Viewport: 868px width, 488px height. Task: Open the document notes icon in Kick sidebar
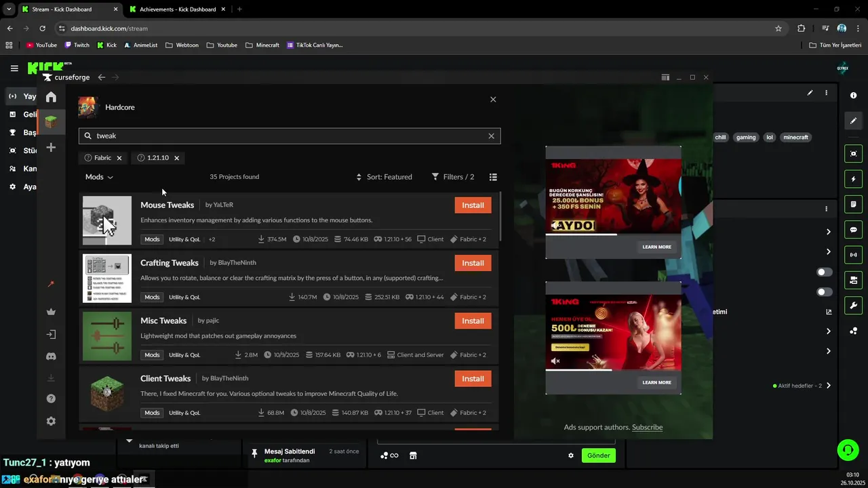(854, 204)
